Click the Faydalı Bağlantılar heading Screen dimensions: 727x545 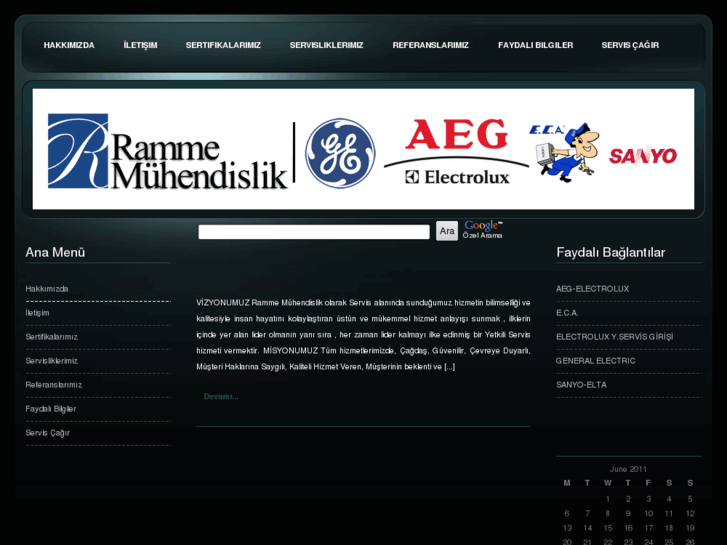(611, 253)
